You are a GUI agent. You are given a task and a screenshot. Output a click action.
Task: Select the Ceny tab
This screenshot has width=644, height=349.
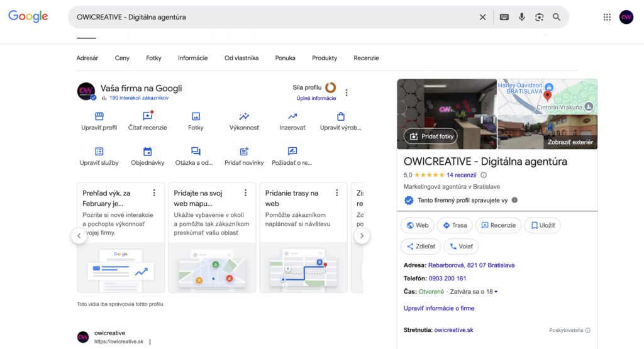pyautogui.click(x=122, y=58)
